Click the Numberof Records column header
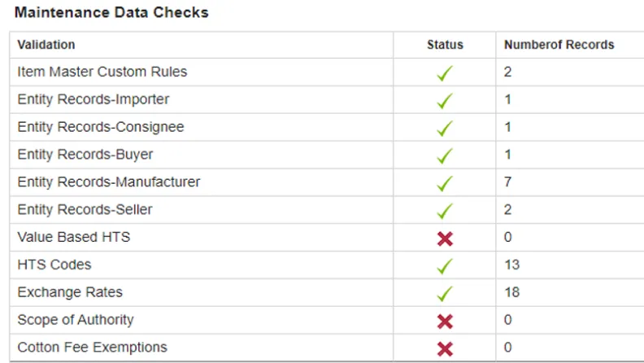 (x=559, y=45)
